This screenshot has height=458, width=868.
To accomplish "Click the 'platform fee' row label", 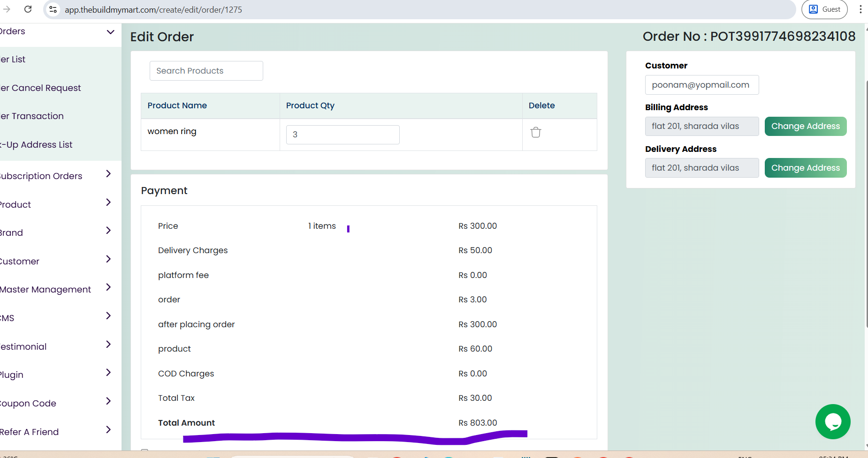I will tap(183, 275).
